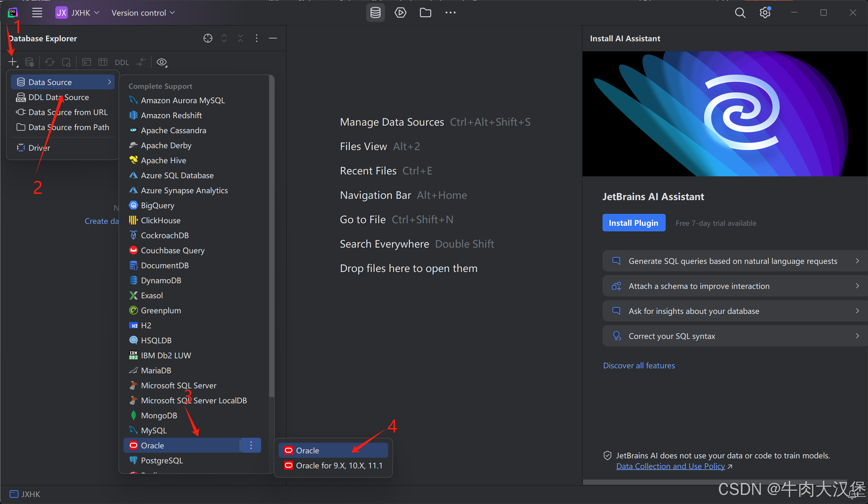Viewport: 868px width, 504px height.
Task: Open the three-dot more tool windows menu
Action: [450, 13]
